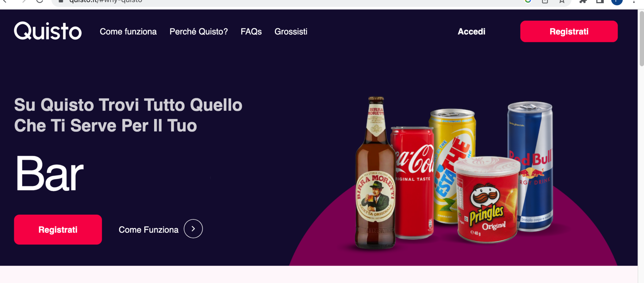This screenshot has width=644, height=283.
Task: Click the Accedi login link
Action: point(471,31)
